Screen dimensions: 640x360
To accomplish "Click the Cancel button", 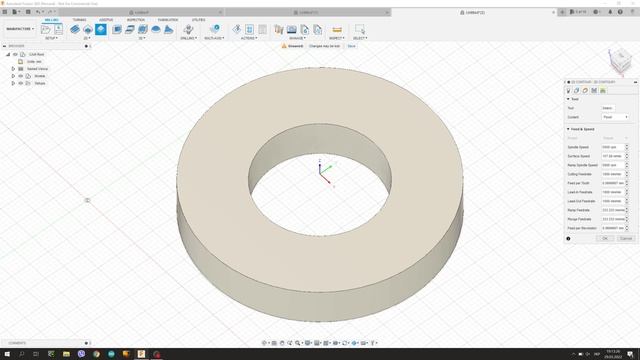I will [x=626, y=238].
